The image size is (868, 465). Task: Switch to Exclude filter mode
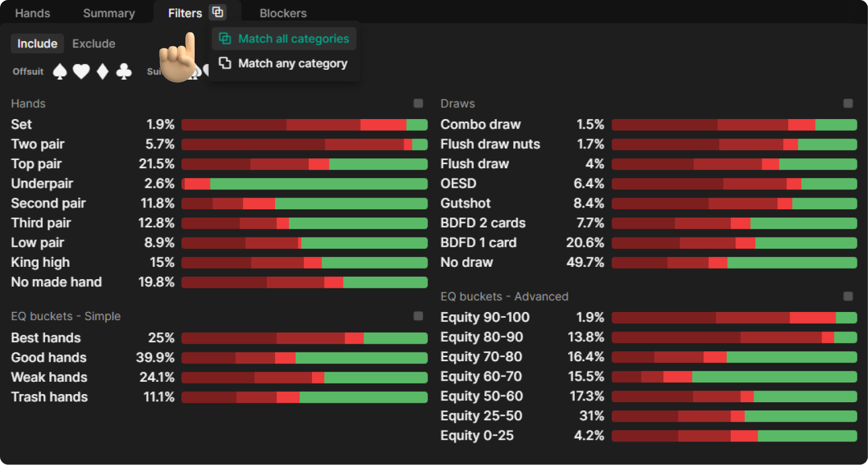(x=93, y=43)
